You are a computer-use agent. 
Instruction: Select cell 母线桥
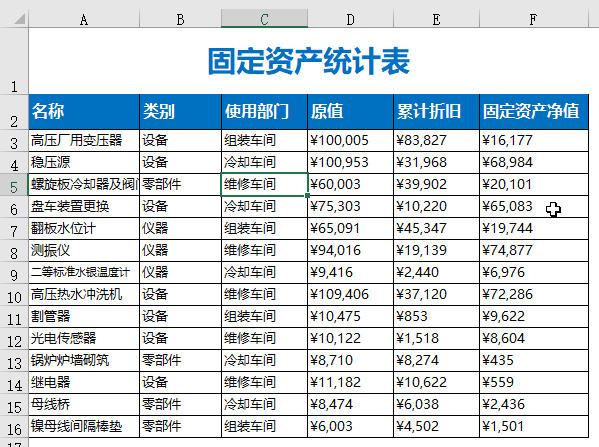84,405
